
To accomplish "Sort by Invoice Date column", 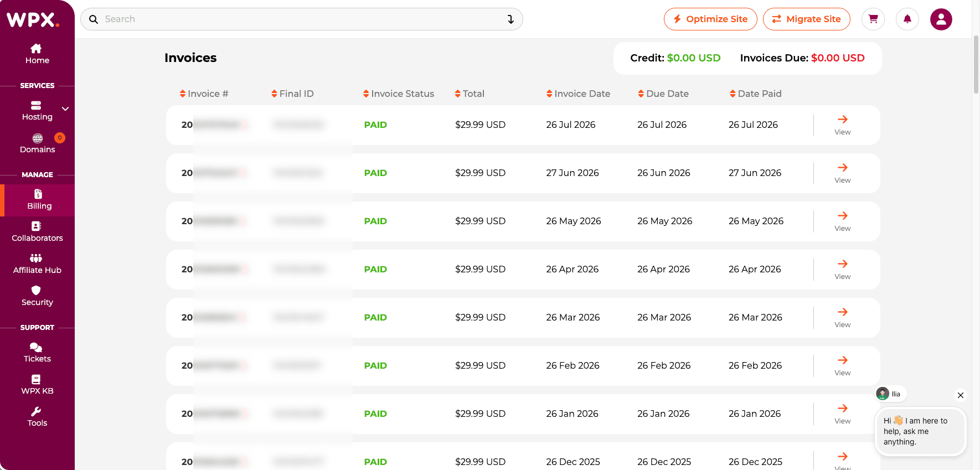I will [x=578, y=94].
